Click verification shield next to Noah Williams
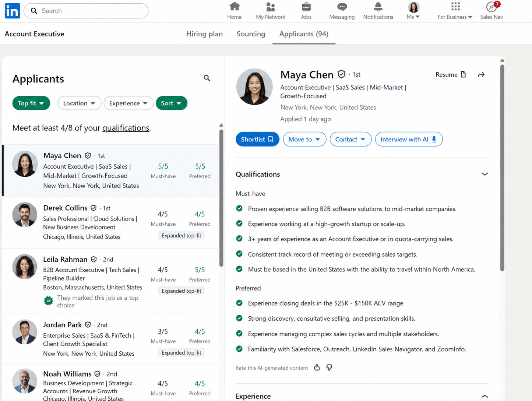 click(97, 374)
